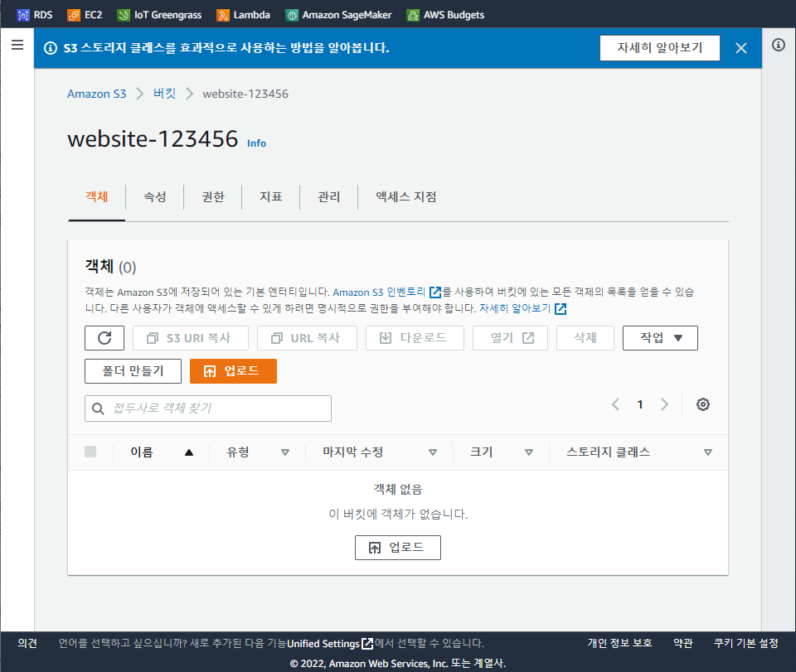Click the 폴더 만들기 button
The height and width of the screenshot is (672, 796).
[133, 371]
